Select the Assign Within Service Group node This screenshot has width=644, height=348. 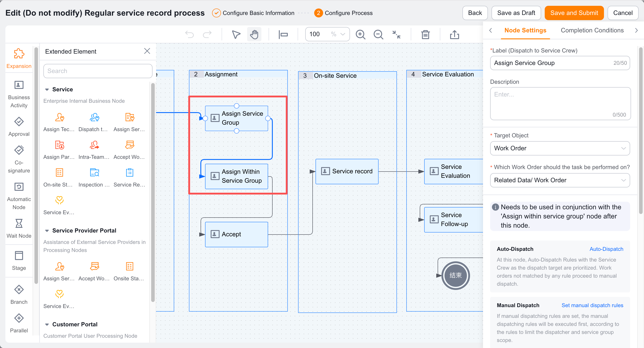click(236, 176)
